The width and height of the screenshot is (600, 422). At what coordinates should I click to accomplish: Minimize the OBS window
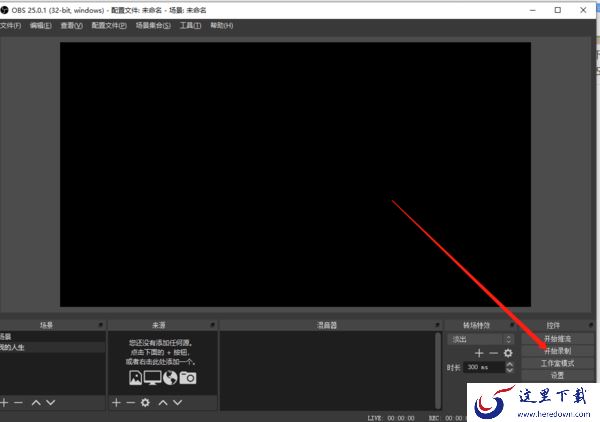point(533,10)
